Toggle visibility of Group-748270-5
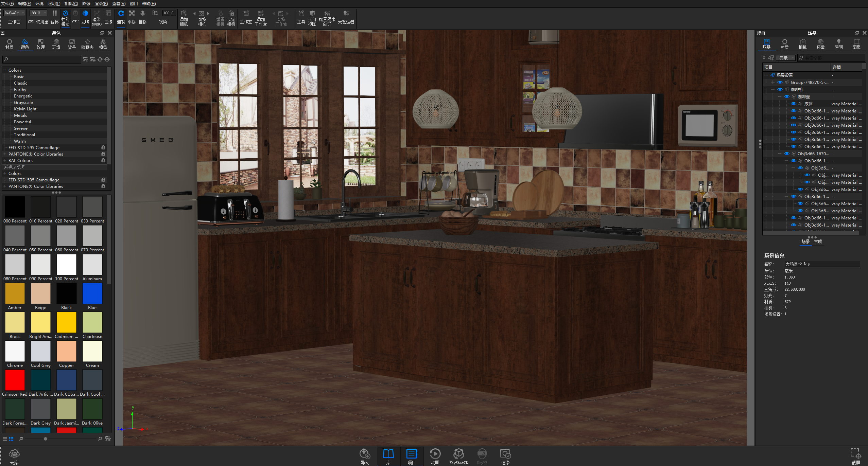This screenshot has width=868, height=466. tap(780, 82)
